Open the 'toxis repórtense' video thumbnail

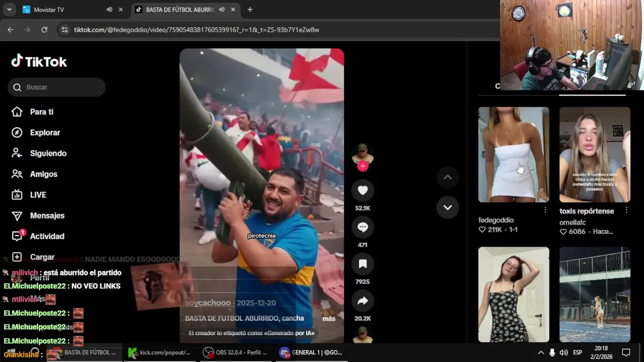[x=595, y=154]
